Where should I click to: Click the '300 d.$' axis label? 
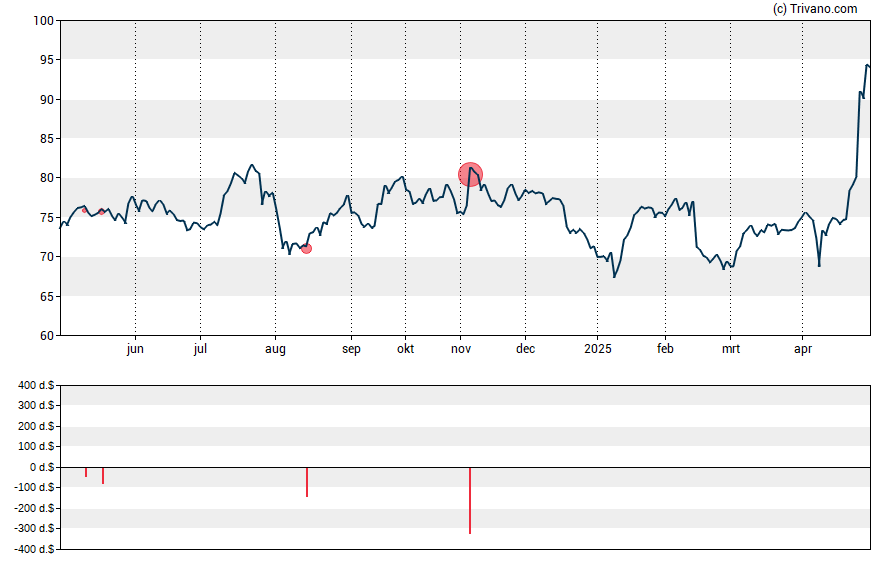36,405
